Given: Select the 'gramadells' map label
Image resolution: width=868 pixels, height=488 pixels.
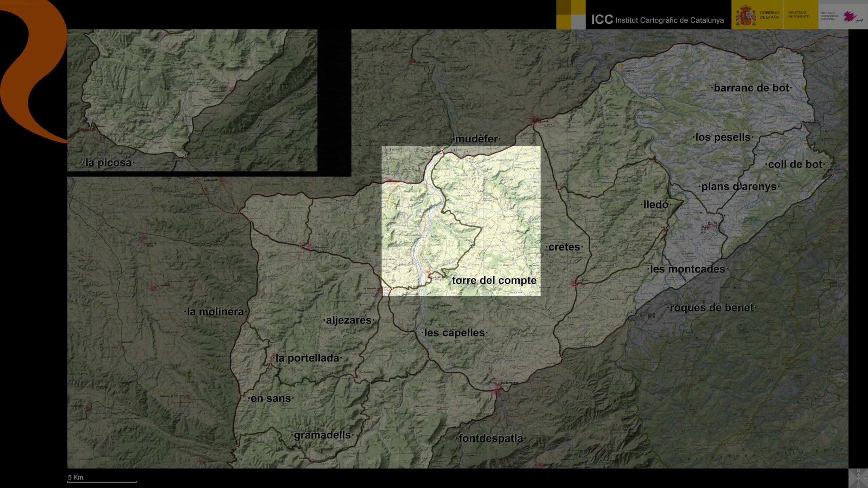Looking at the screenshot, I should (322, 435).
